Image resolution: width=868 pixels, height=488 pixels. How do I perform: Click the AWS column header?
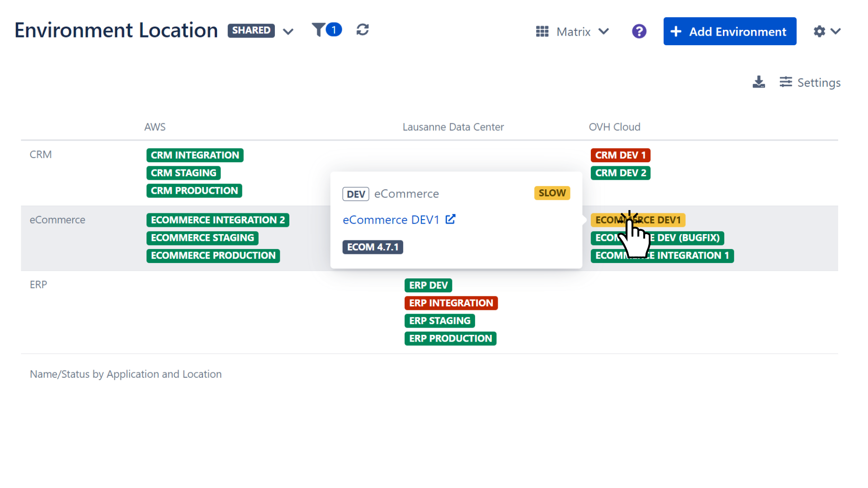click(x=155, y=127)
